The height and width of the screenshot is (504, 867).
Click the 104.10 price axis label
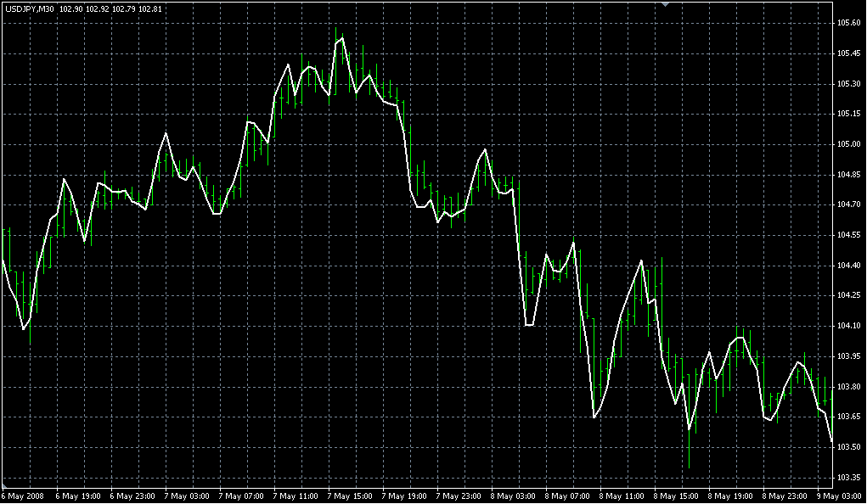click(x=848, y=326)
